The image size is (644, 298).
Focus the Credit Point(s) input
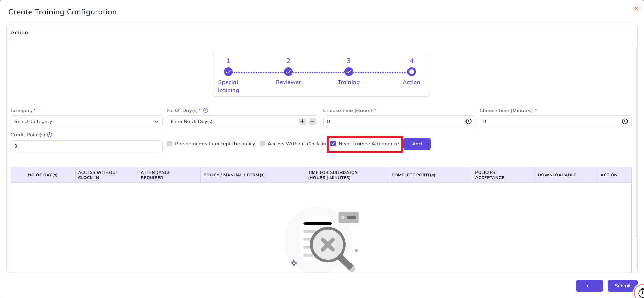point(87,146)
